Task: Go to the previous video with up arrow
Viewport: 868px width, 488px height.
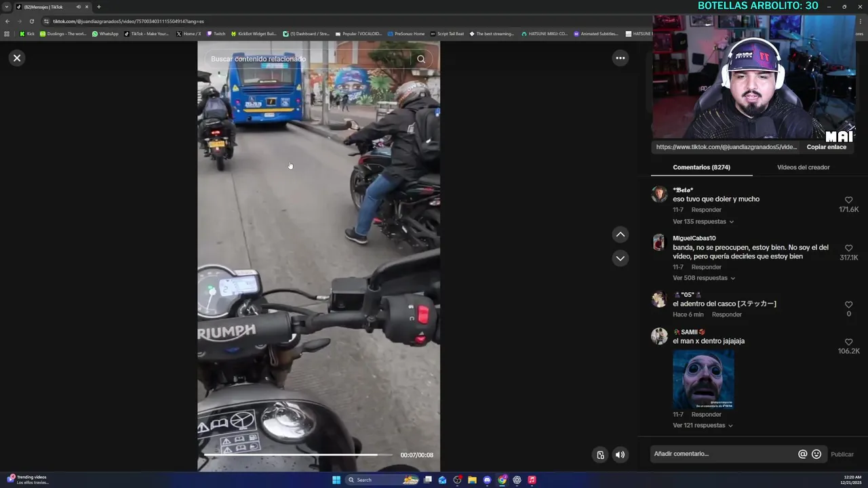Action: pyautogui.click(x=620, y=235)
